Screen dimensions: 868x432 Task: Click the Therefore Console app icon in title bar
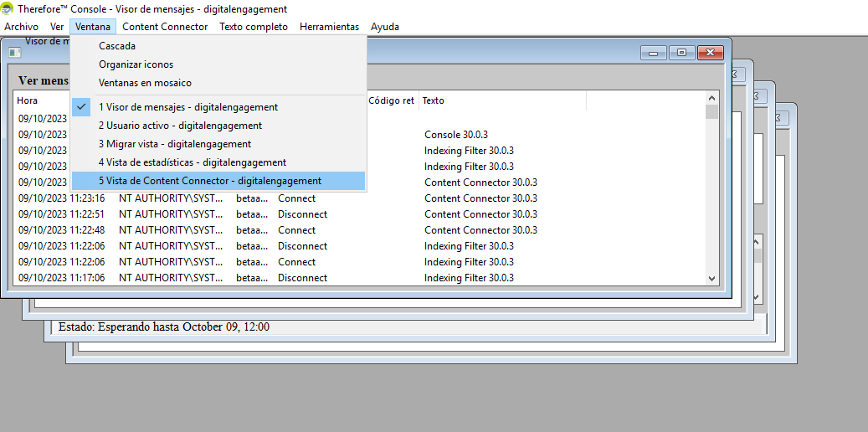pos(8,9)
